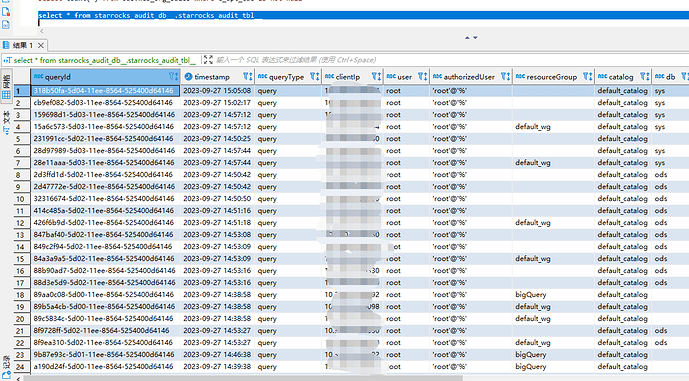The width and height of the screenshot is (689, 381).
Task: Click the lowest script icon in editor sidebar
Action: (6, 25)
